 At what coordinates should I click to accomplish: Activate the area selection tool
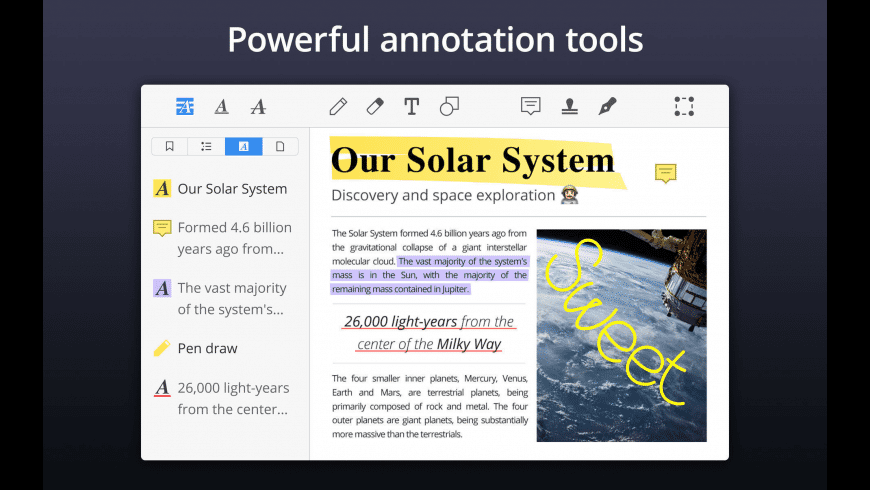coord(684,106)
